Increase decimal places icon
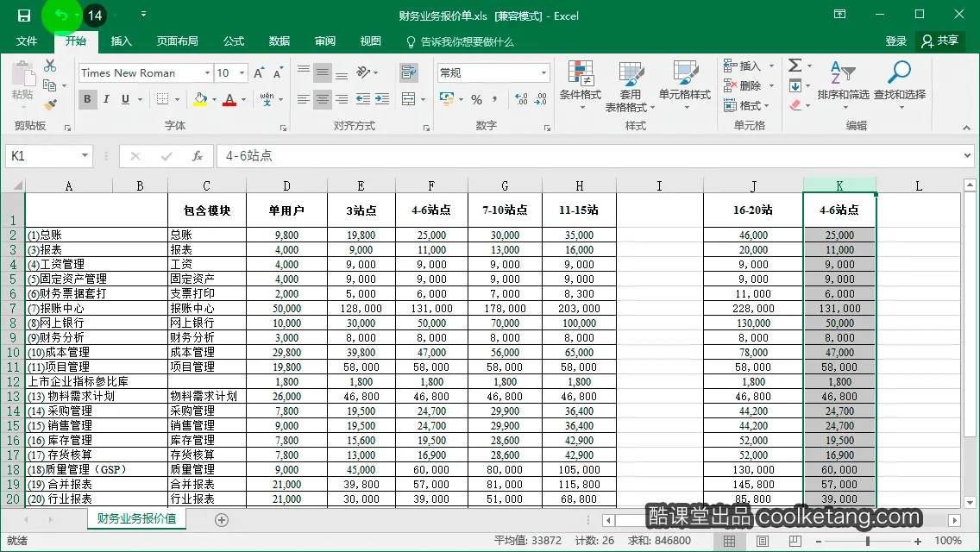The image size is (980, 552). (521, 99)
